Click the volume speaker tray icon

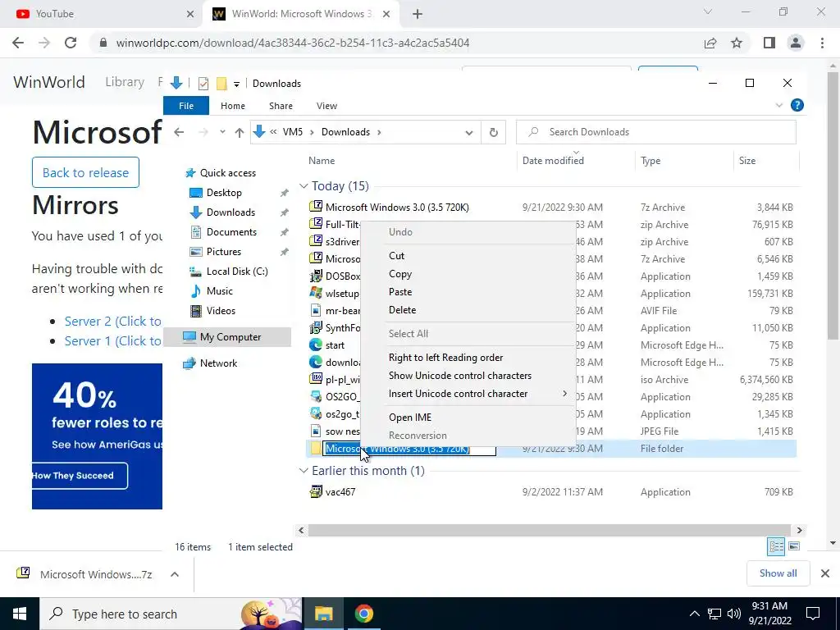[734, 614]
